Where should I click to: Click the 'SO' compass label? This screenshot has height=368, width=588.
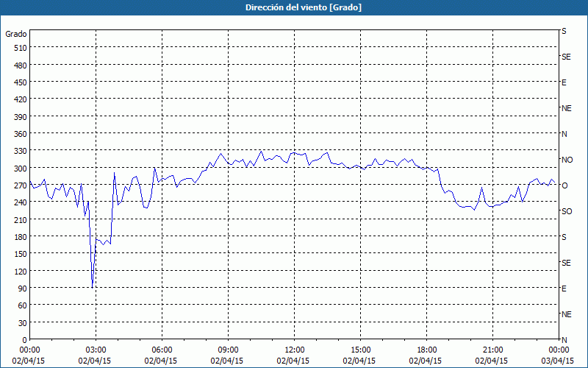pos(567,211)
